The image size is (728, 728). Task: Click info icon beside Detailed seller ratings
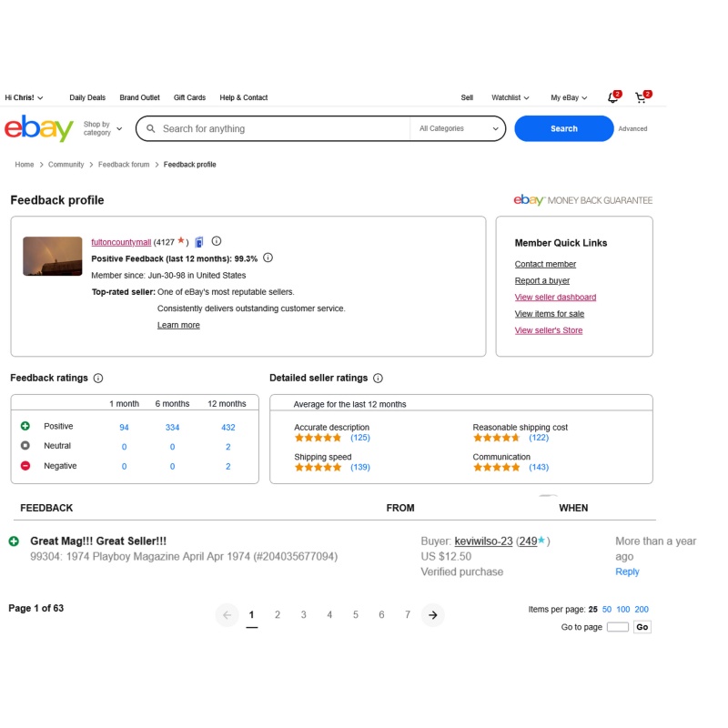378,378
